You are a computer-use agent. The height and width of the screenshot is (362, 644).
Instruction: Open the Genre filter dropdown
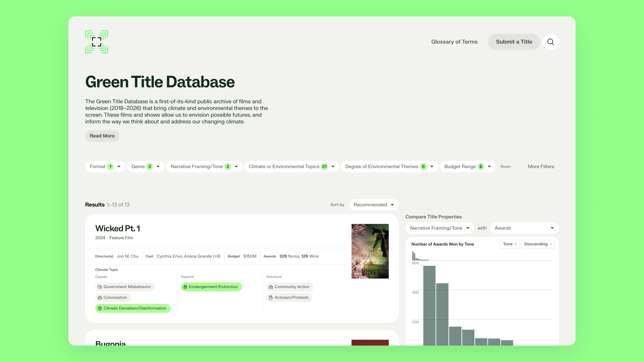pos(146,167)
